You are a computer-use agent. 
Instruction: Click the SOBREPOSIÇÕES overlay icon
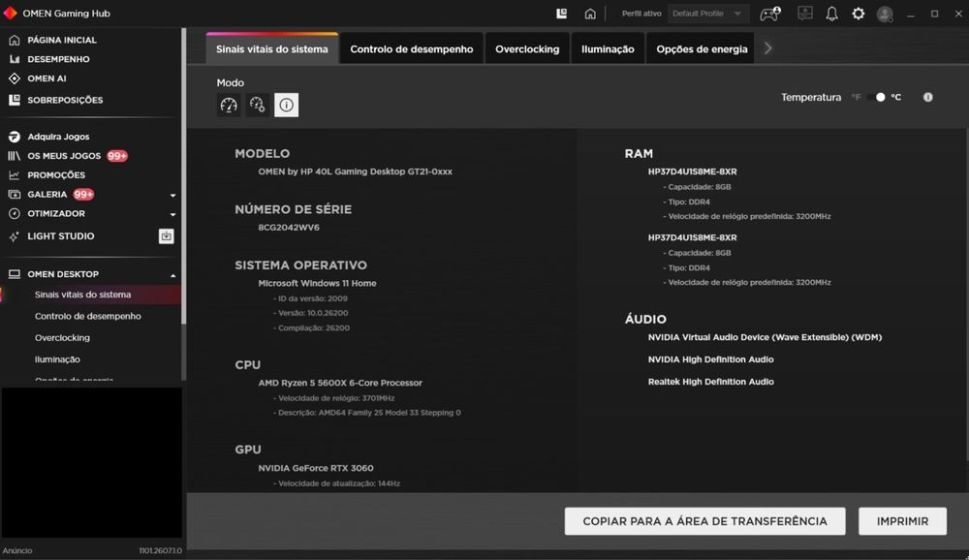pyautogui.click(x=15, y=100)
